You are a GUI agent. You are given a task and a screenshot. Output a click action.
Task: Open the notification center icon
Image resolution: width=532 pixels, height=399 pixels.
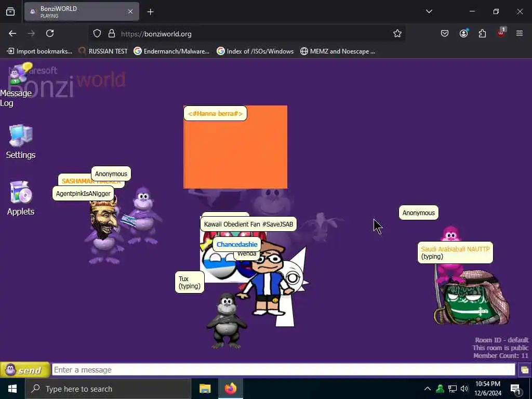[x=516, y=389]
